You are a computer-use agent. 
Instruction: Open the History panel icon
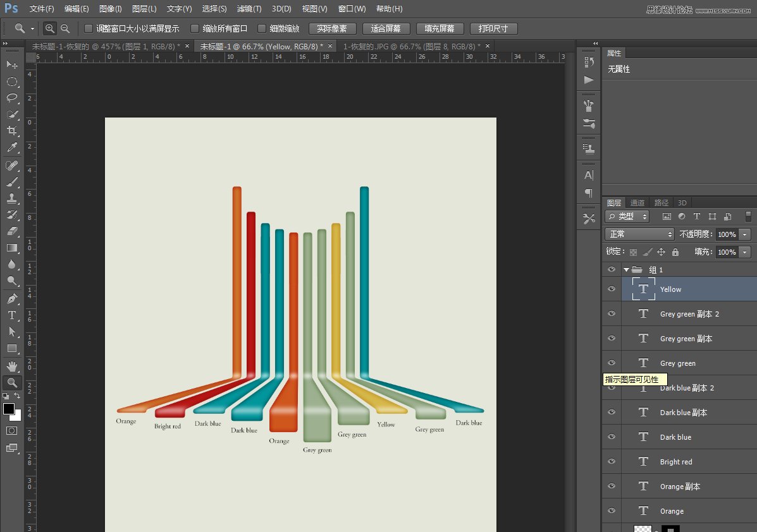(x=589, y=62)
